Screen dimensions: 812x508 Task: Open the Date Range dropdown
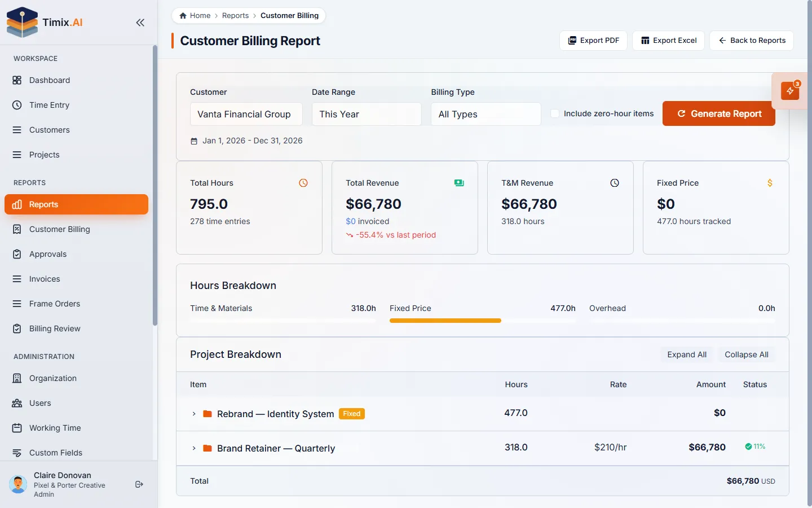(367, 114)
